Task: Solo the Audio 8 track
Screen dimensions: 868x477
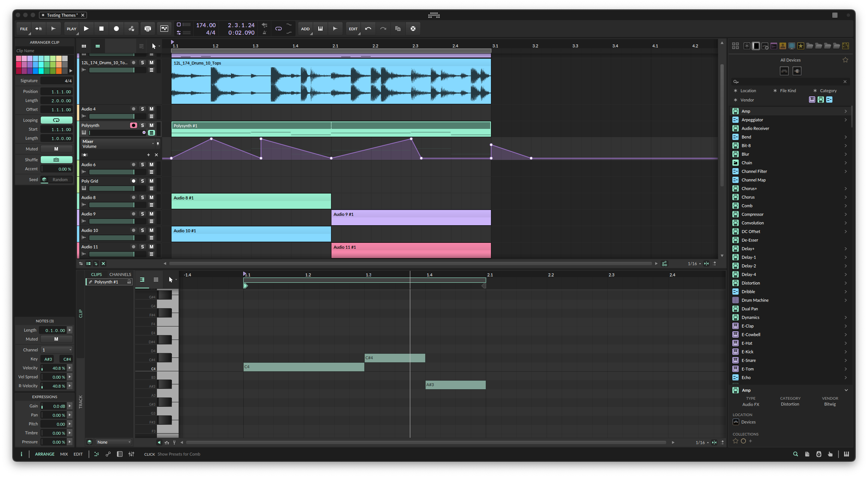Action: (142, 197)
